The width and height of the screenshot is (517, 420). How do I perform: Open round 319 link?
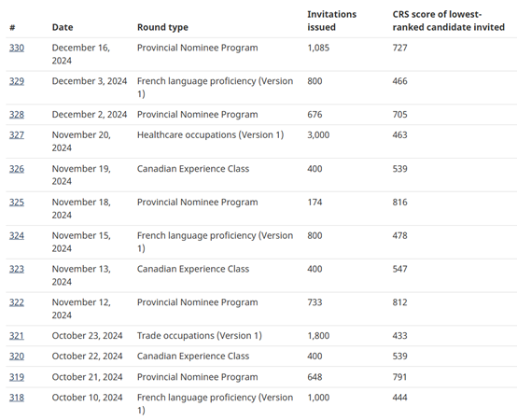(17, 377)
